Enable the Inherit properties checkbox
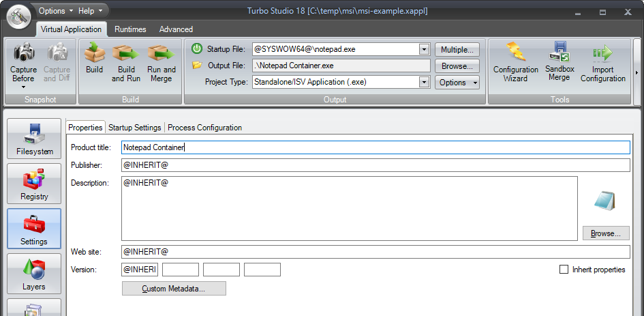 coord(564,270)
